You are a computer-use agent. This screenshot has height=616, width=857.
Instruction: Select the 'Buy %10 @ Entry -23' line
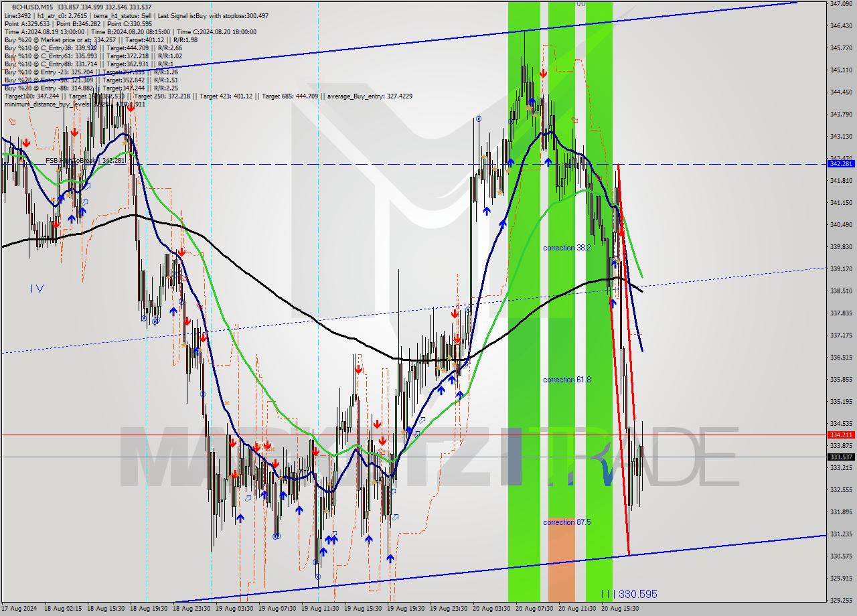tap(91, 72)
